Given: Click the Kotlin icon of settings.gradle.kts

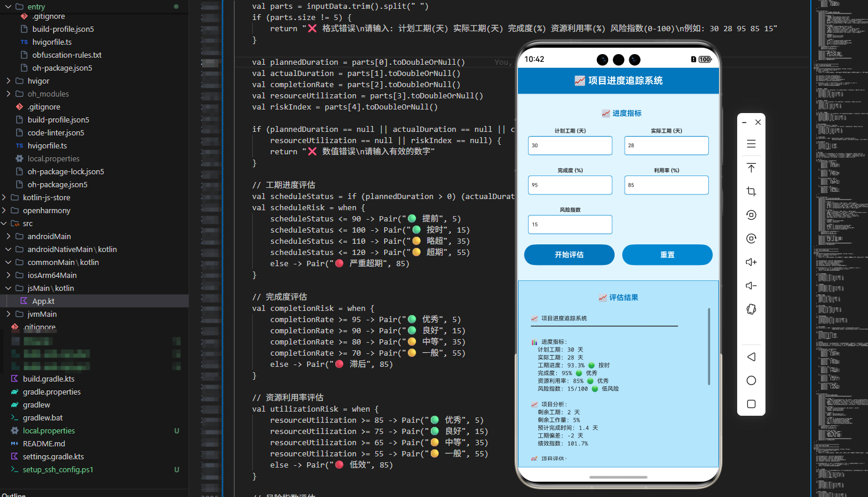Looking at the screenshot, I should click(15, 456).
